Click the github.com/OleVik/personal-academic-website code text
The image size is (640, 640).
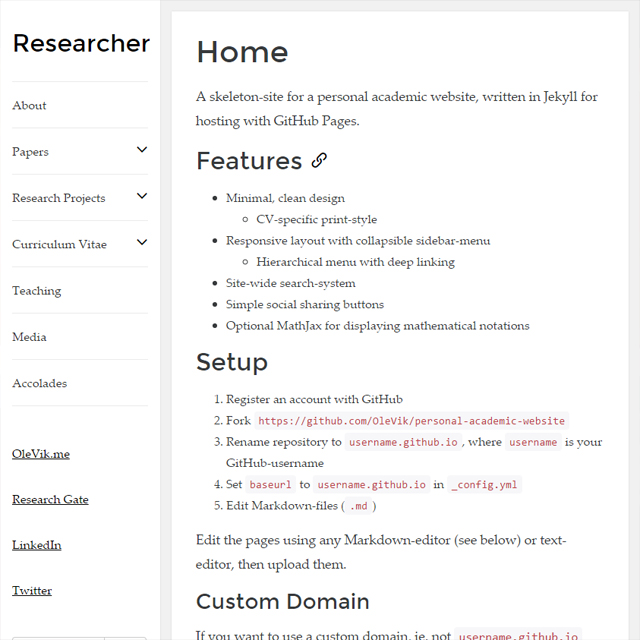click(x=411, y=421)
